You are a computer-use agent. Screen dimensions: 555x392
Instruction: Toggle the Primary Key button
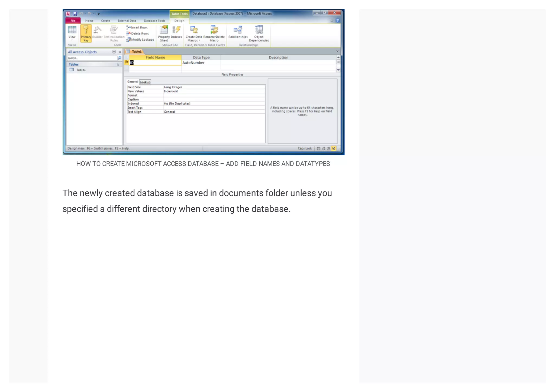86,34
